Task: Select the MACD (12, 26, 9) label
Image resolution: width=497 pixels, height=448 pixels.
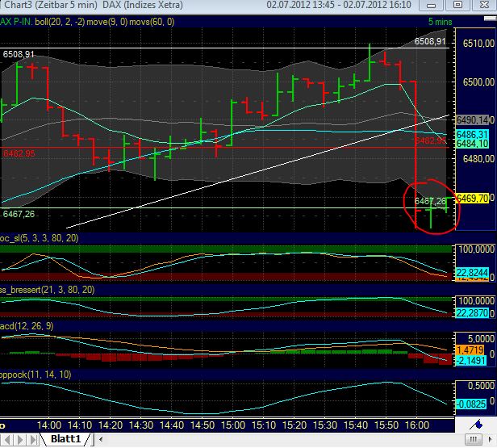Action: click(27, 326)
